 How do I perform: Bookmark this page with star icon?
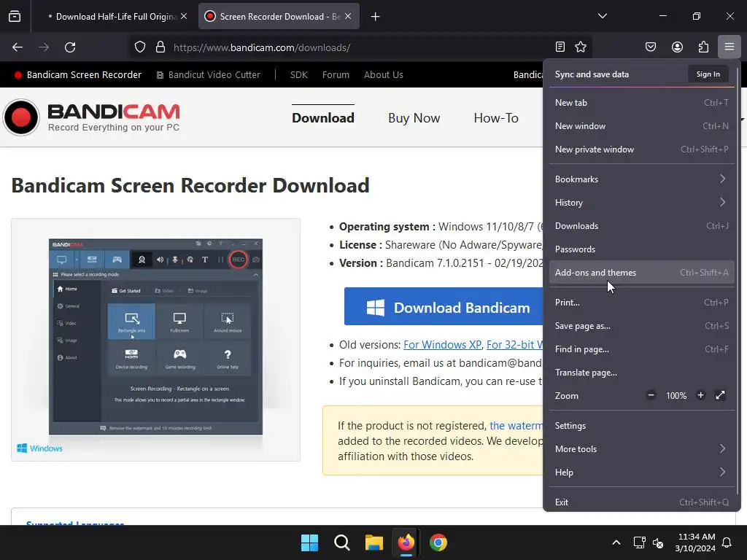580,47
